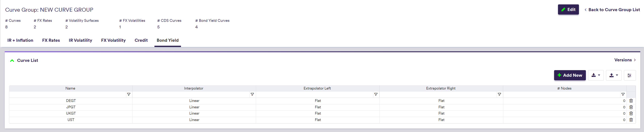
Task: Delete the DEGT curve row
Action: pyautogui.click(x=631, y=101)
